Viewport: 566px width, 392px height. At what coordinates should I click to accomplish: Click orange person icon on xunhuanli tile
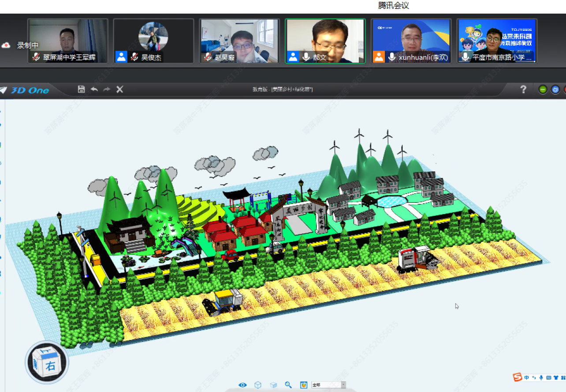point(379,57)
